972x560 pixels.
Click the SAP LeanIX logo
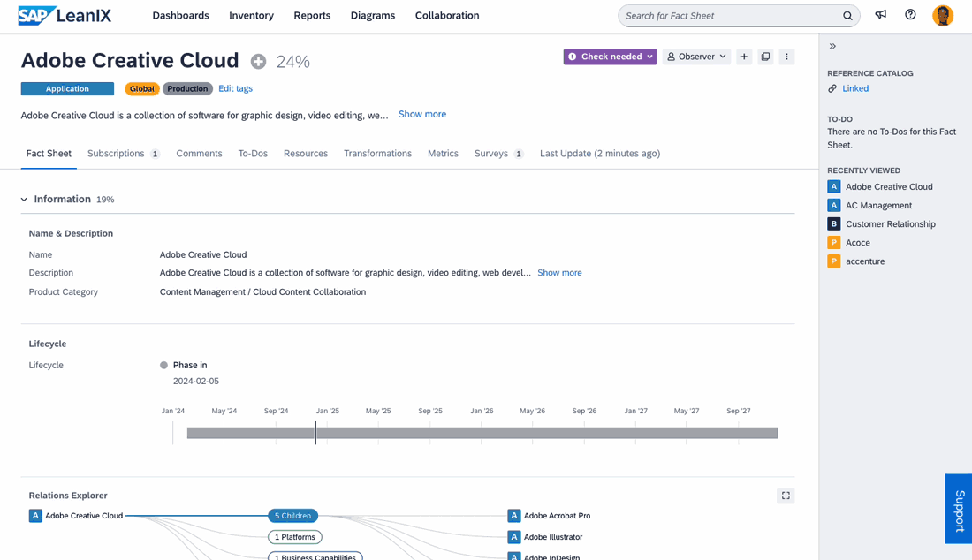(65, 16)
